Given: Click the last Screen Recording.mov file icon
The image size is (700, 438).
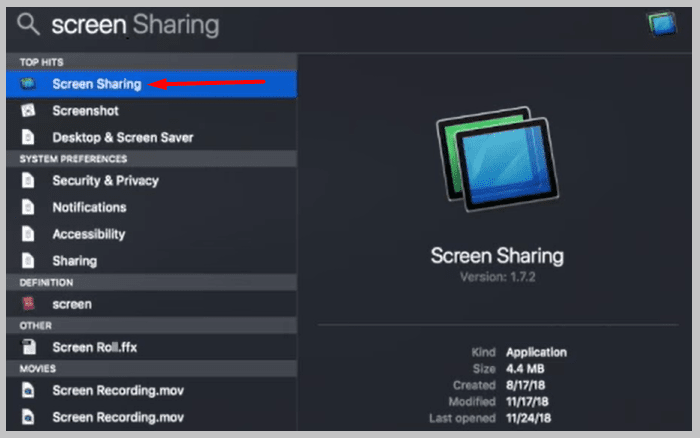Looking at the screenshot, I should pyautogui.click(x=28, y=417).
